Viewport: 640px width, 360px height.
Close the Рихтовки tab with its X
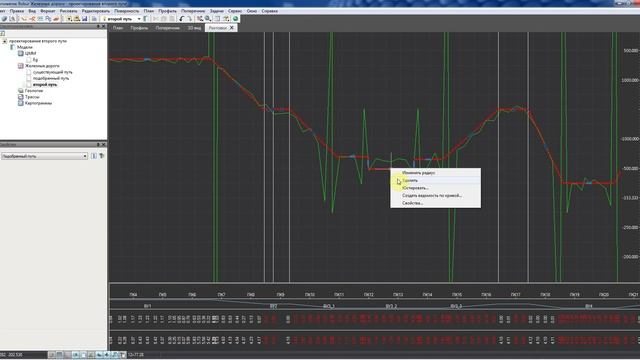coord(232,28)
